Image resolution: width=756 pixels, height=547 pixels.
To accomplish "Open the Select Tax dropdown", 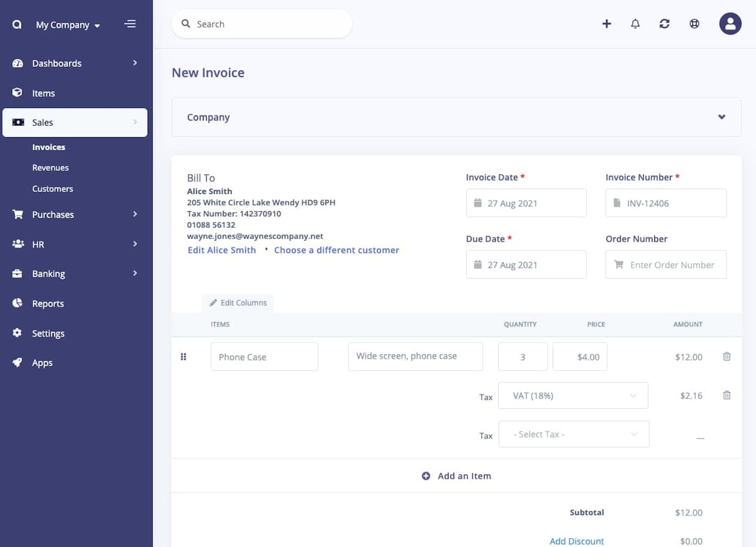I will pyautogui.click(x=573, y=434).
